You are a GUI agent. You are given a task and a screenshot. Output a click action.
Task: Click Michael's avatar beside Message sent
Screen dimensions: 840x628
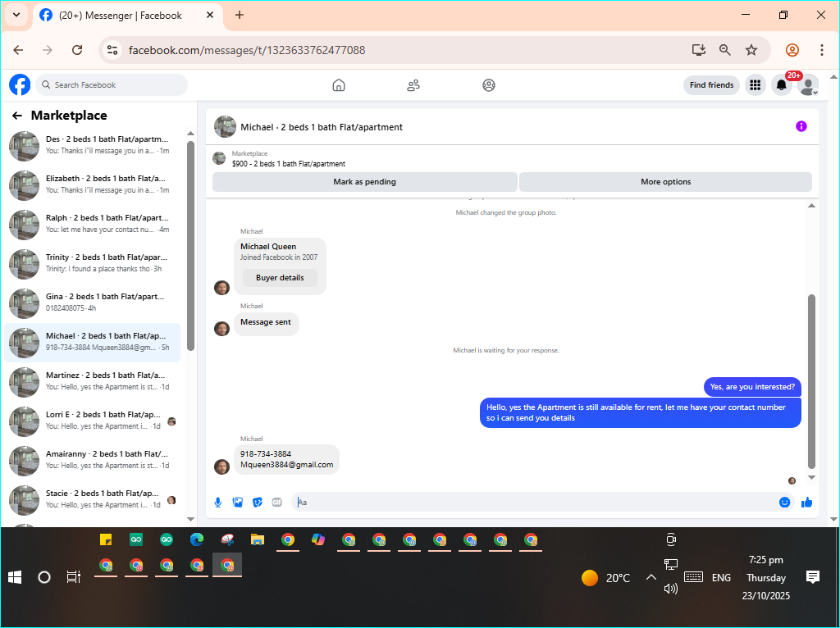221,328
